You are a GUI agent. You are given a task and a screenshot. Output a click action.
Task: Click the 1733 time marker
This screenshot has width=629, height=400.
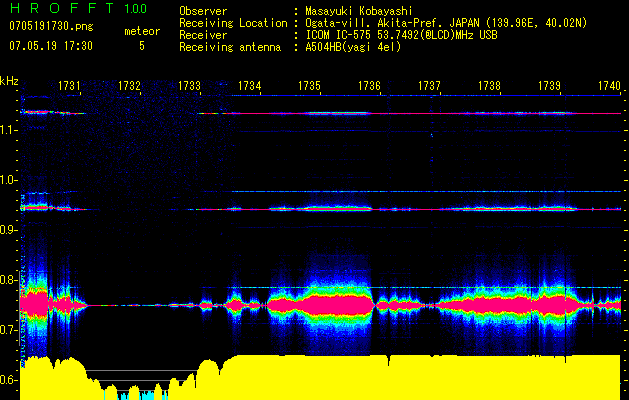point(189,85)
